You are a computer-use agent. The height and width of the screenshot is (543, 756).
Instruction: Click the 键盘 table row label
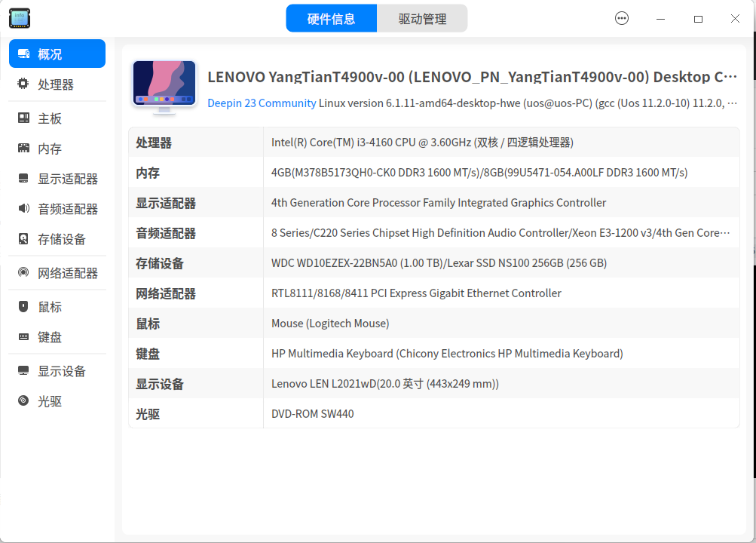(x=148, y=354)
